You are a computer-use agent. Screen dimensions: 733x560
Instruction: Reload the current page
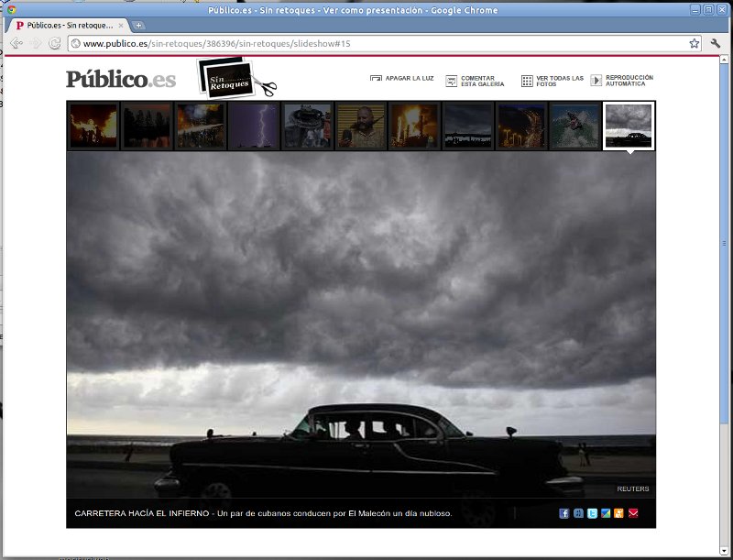click(x=55, y=43)
